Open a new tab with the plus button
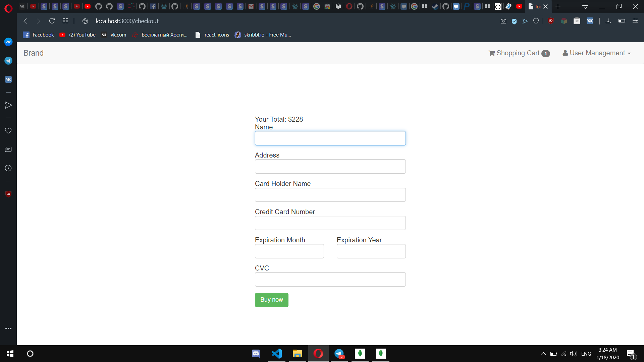This screenshot has height=362, width=644. pyautogui.click(x=558, y=6)
